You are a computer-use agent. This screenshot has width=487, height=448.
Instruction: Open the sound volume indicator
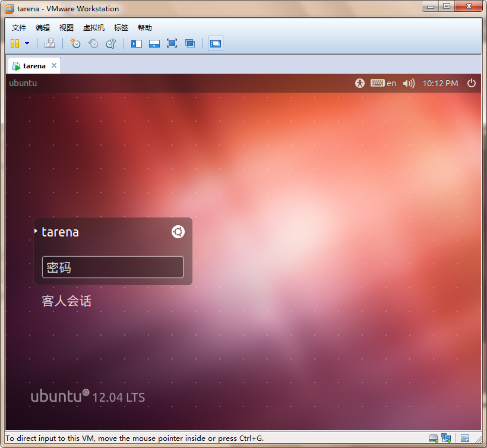[x=409, y=83]
